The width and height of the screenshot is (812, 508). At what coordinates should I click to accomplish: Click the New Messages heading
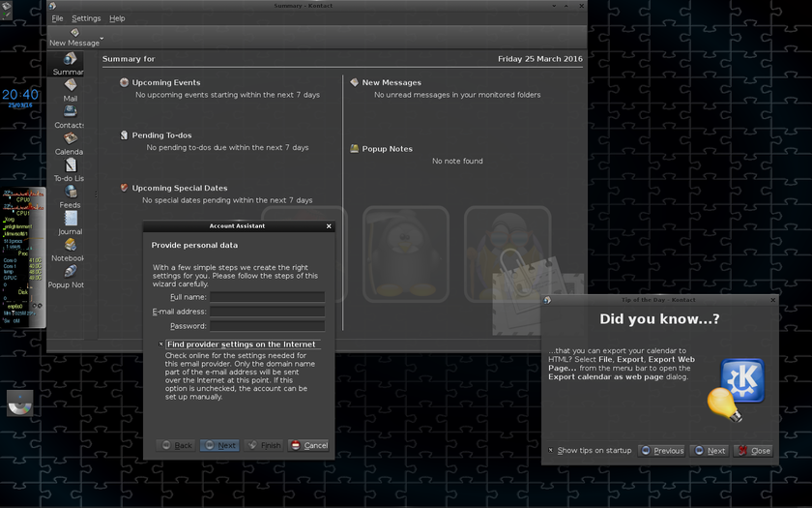[391, 82]
